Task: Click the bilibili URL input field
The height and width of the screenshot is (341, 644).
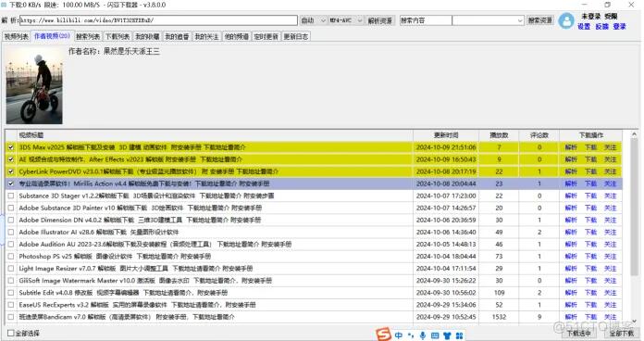Action: [158, 20]
